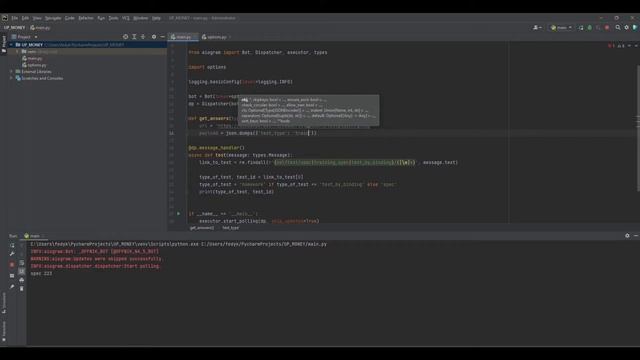Open the Code menu
This screenshot has height=360, width=640.
coord(70,18)
